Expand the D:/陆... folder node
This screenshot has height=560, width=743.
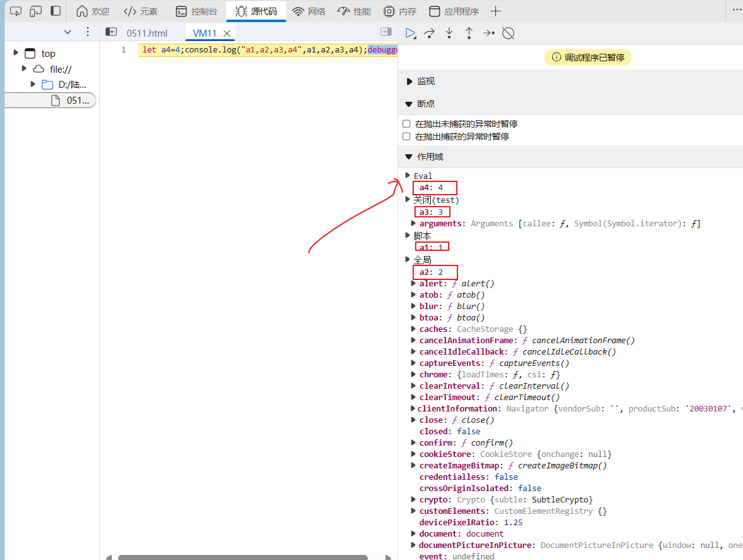pos(32,84)
